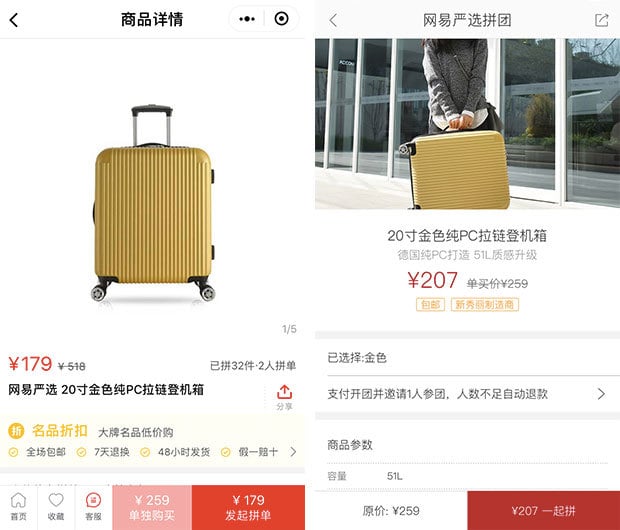Tap ¥259 单独购买 button

(152, 507)
